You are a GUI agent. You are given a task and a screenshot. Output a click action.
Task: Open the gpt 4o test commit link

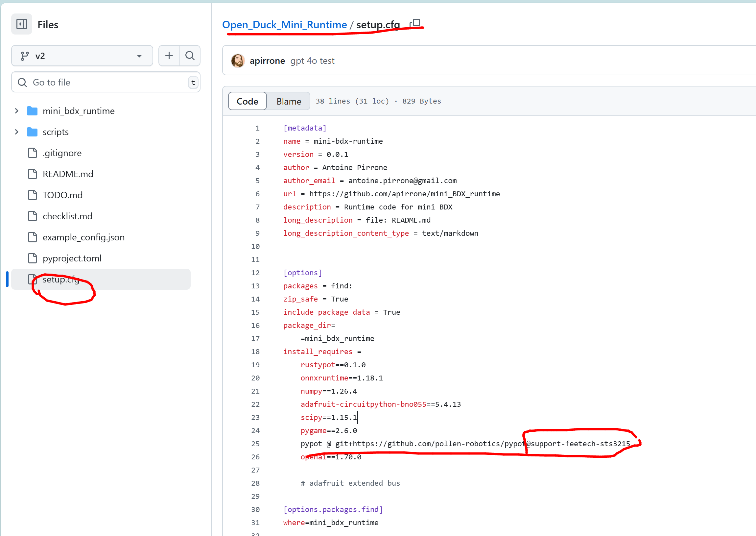[312, 61]
